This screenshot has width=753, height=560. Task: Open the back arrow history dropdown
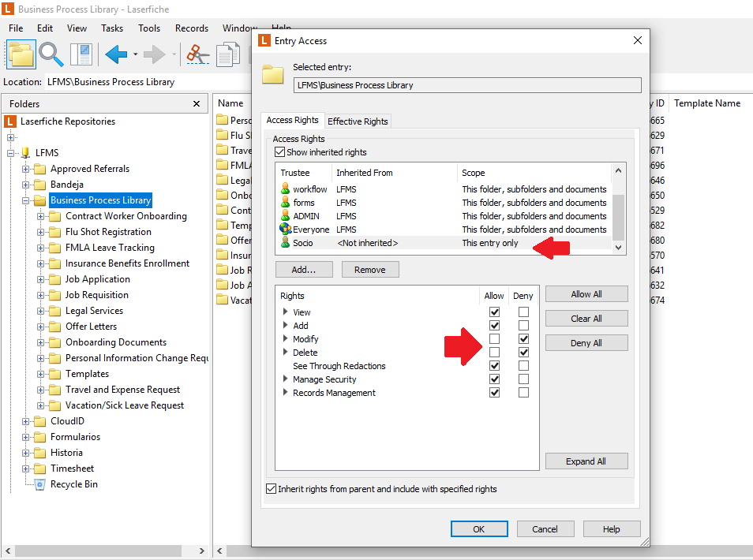point(136,54)
